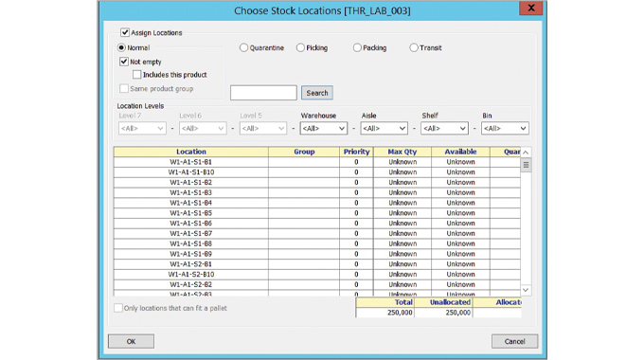Open the Aisle dropdown
Screen dimensions: 644x360
point(384,128)
